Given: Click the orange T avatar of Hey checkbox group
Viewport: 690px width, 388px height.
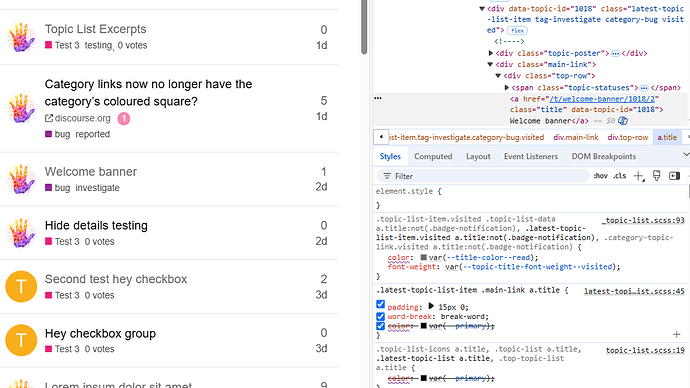Looking at the screenshot, I should (21, 340).
